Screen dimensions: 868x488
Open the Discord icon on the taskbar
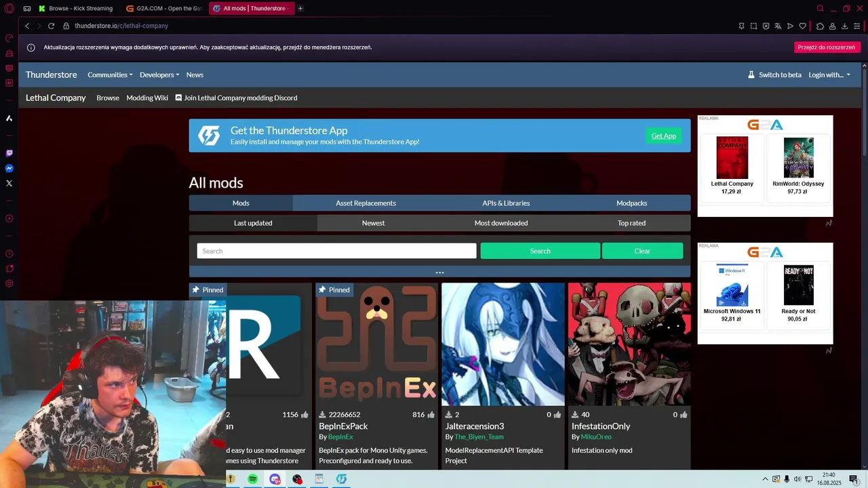[275, 479]
